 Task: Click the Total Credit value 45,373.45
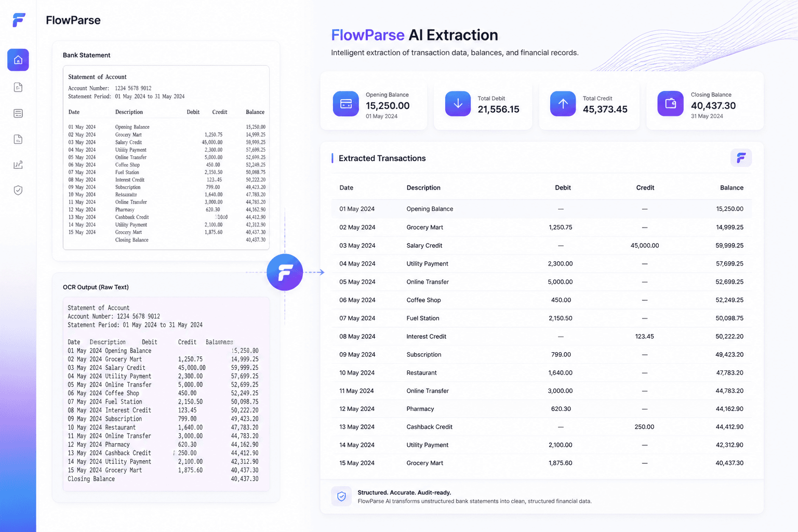point(605,110)
